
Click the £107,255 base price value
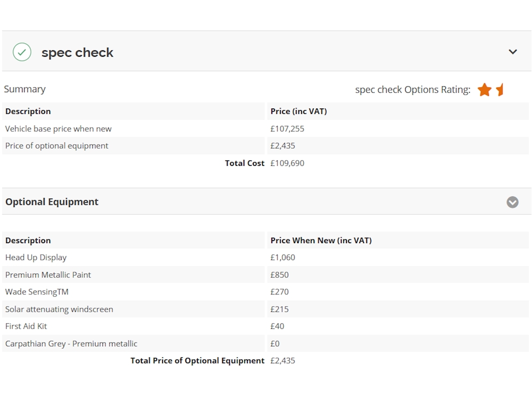287,128
